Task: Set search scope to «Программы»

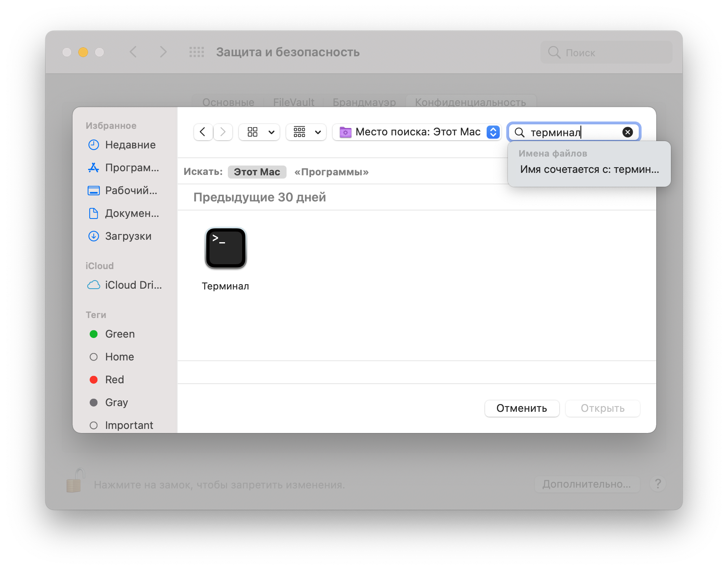Action: click(x=331, y=172)
